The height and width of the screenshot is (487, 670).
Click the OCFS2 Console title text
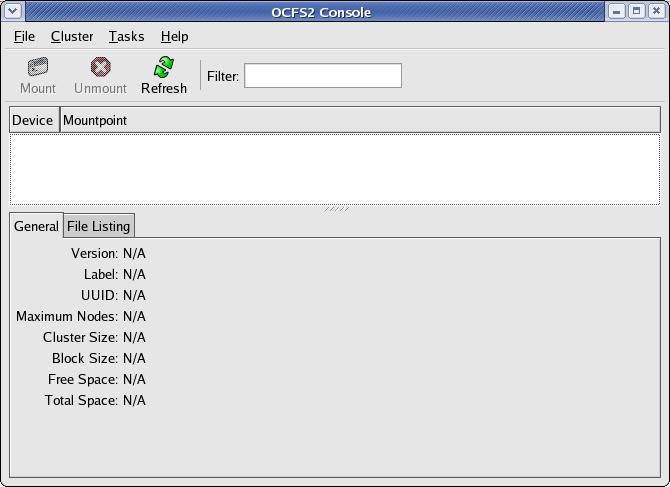pyautogui.click(x=321, y=12)
